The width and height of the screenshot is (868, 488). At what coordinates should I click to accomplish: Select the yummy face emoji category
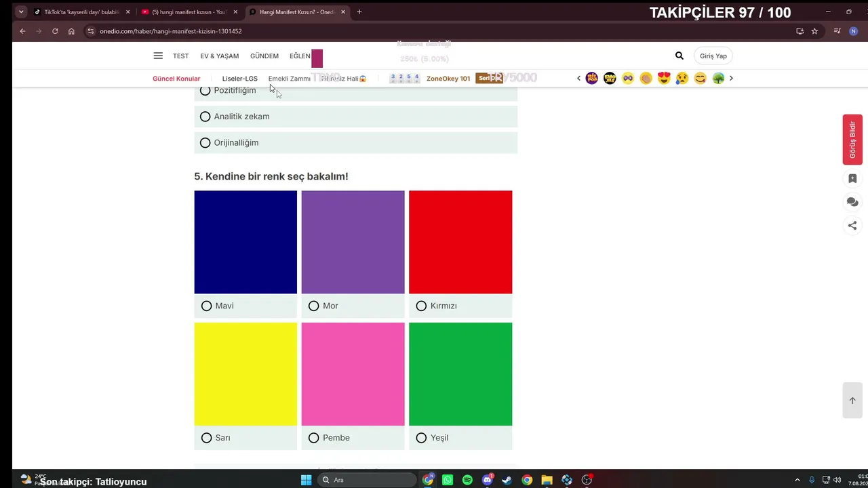coord(700,78)
